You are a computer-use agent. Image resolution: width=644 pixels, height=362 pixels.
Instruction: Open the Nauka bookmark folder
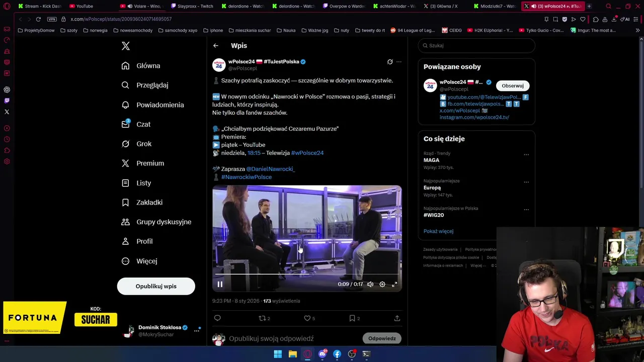(x=286, y=30)
